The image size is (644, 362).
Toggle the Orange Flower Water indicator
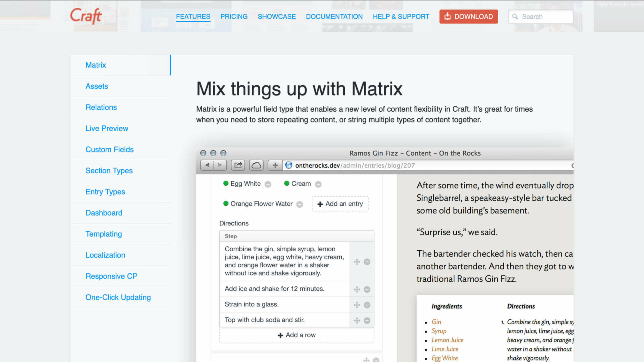click(226, 204)
